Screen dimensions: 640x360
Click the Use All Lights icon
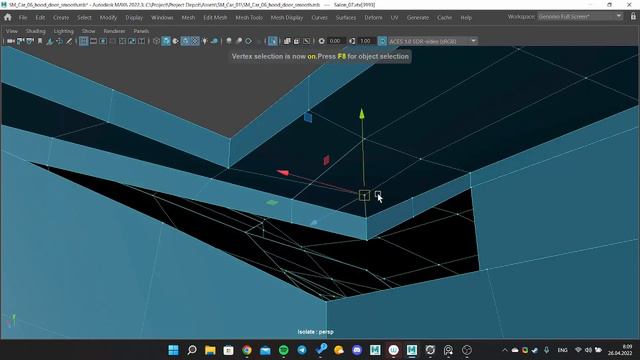pyautogui.click(x=204, y=41)
